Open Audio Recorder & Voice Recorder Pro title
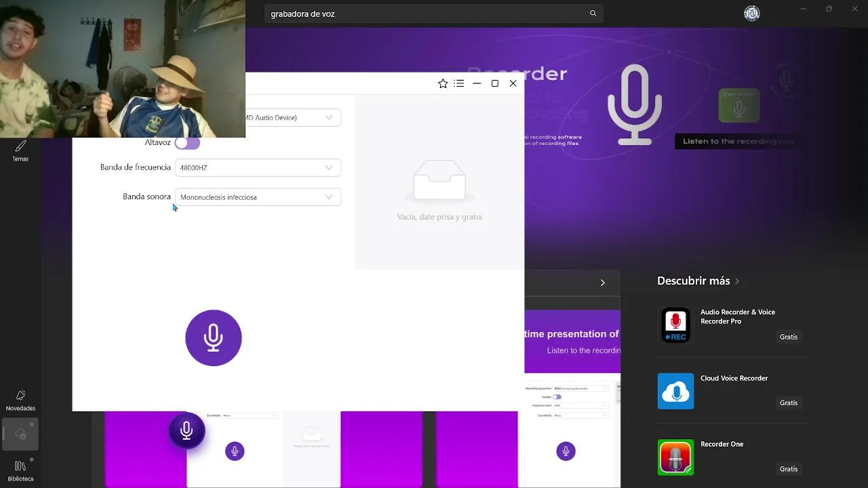 (738, 317)
